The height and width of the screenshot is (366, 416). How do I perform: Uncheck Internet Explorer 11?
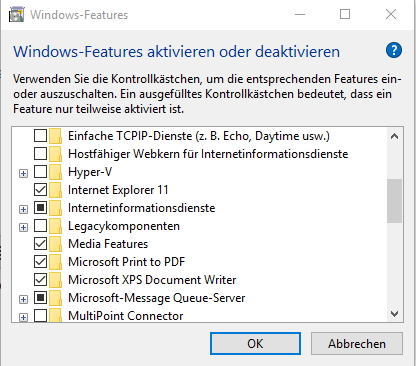pos(40,190)
